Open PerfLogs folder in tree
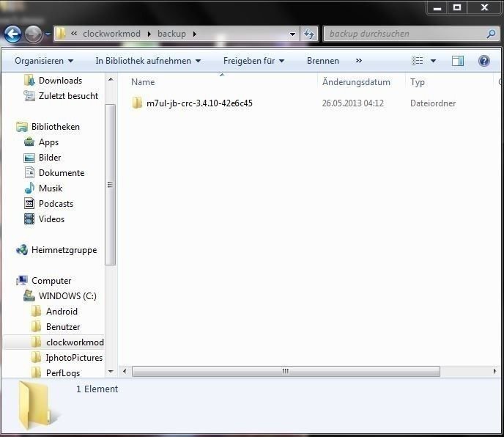Image resolution: width=504 pixels, height=437 pixels. click(63, 373)
